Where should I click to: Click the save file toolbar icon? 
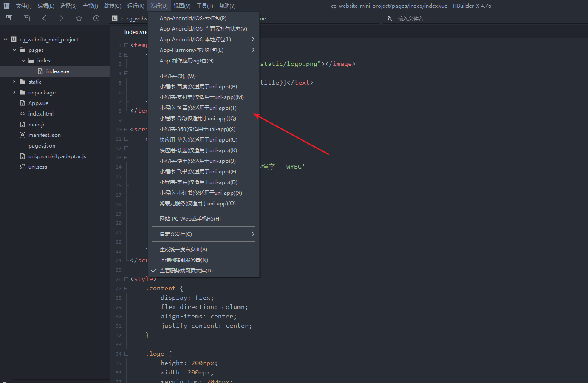tap(27, 18)
